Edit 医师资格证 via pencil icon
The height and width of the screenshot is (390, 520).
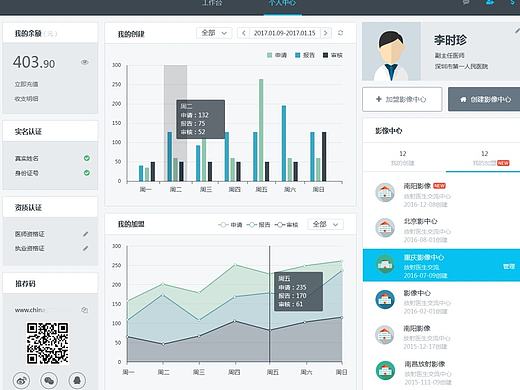click(x=85, y=234)
